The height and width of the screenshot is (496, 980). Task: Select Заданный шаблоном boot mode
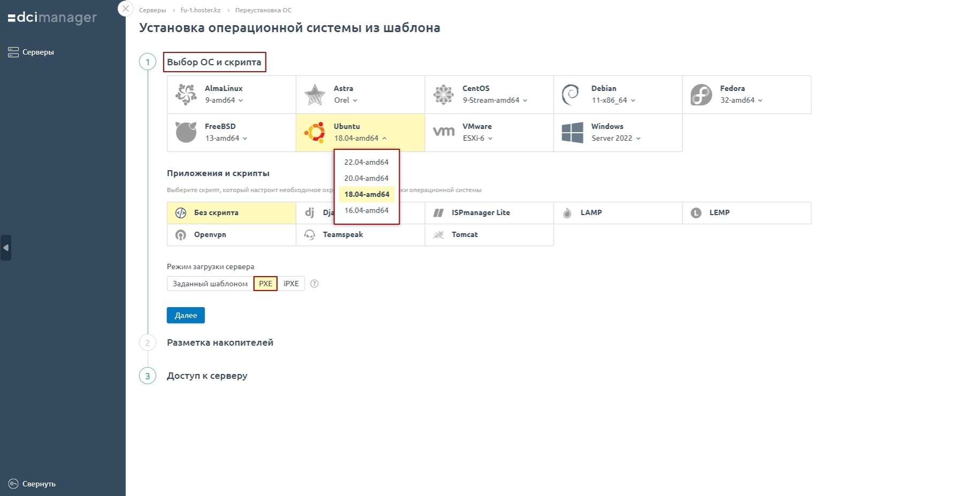(x=210, y=284)
